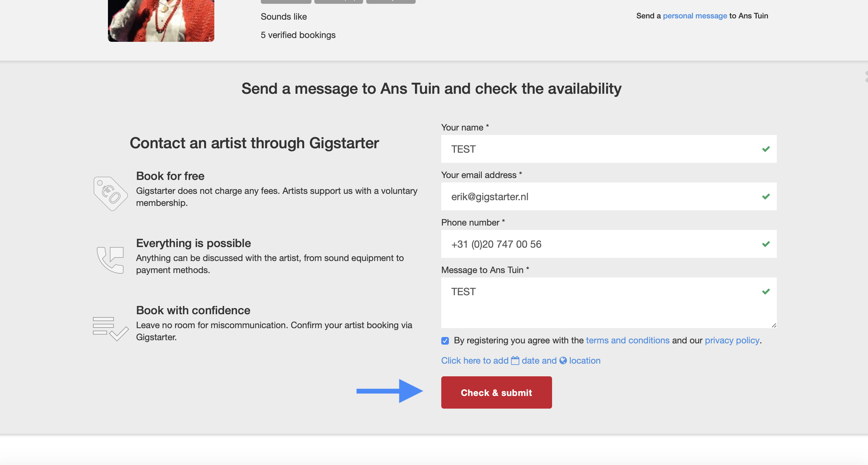Follow the personal message link
Image resolution: width=868 pixels, height=465 pixels.
click(695, 16)
